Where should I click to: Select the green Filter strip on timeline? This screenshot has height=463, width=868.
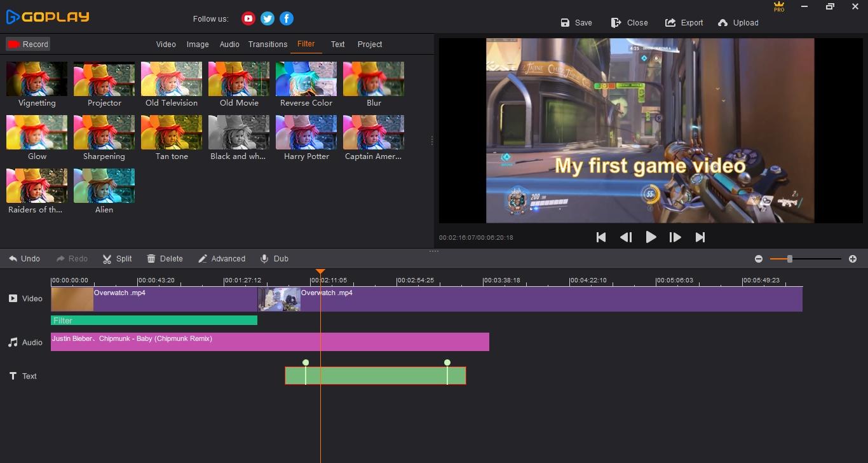coord(154,321)
